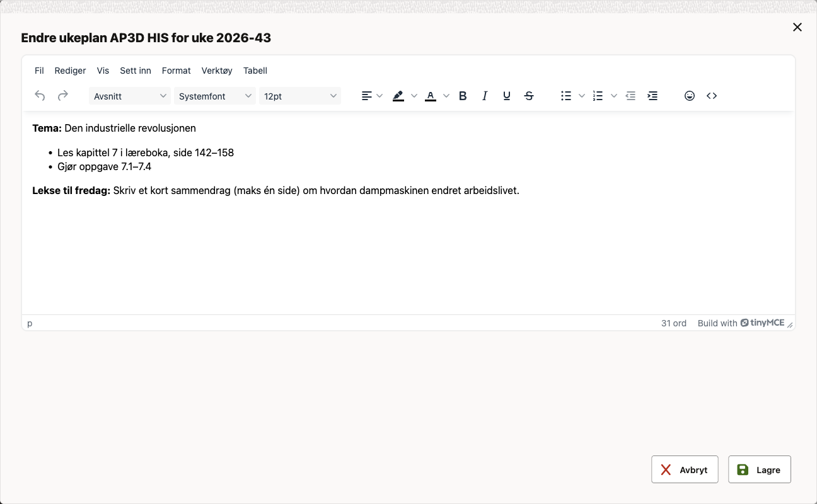The image size is (817, 504).
Task: Click the Lagre button
Action: (x=760, y=469)
